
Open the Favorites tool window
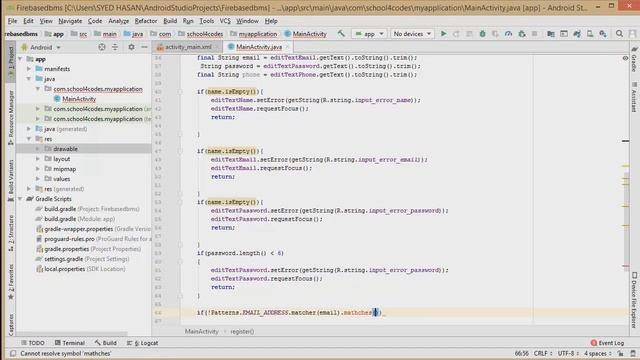click(x=11, y=282)
